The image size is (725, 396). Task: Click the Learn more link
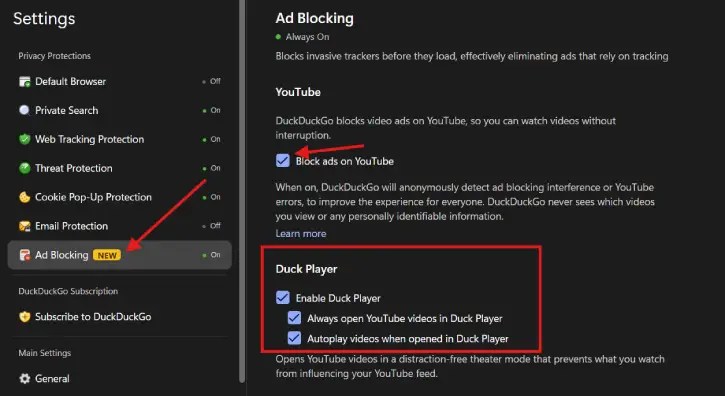click(x=301, y=234)
